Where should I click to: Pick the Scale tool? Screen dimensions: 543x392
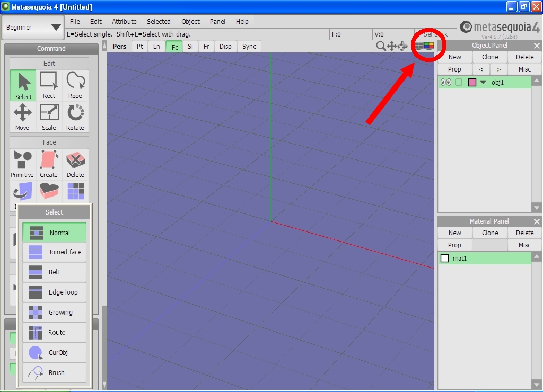(49, 117)
